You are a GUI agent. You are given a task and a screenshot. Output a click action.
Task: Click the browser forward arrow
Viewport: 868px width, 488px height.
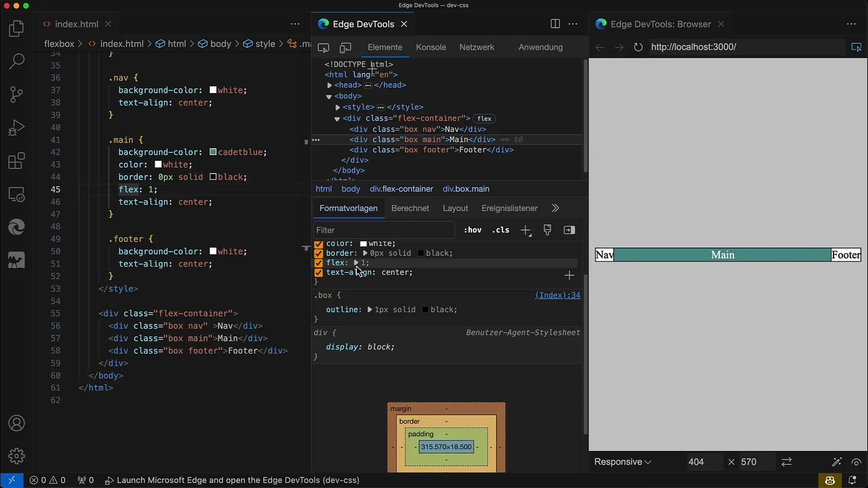pos(619,47)
